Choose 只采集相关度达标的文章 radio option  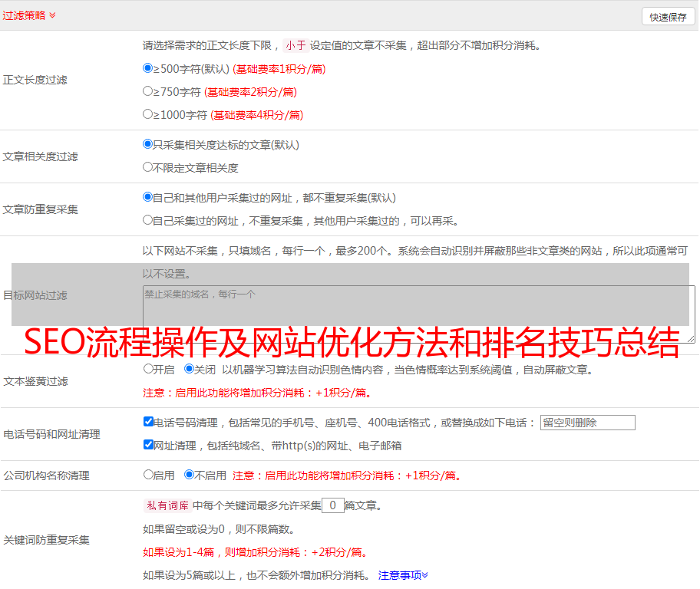(x=148, y=144)
